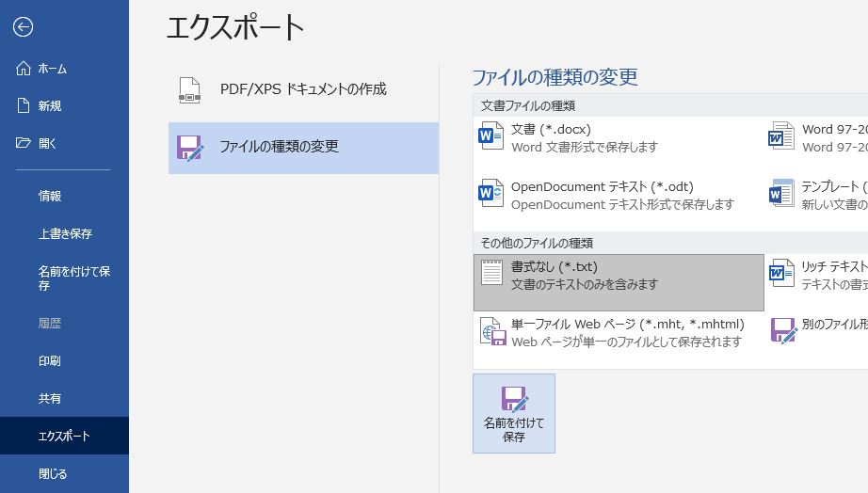Click the single file web page icon

(x=492, y=331)
